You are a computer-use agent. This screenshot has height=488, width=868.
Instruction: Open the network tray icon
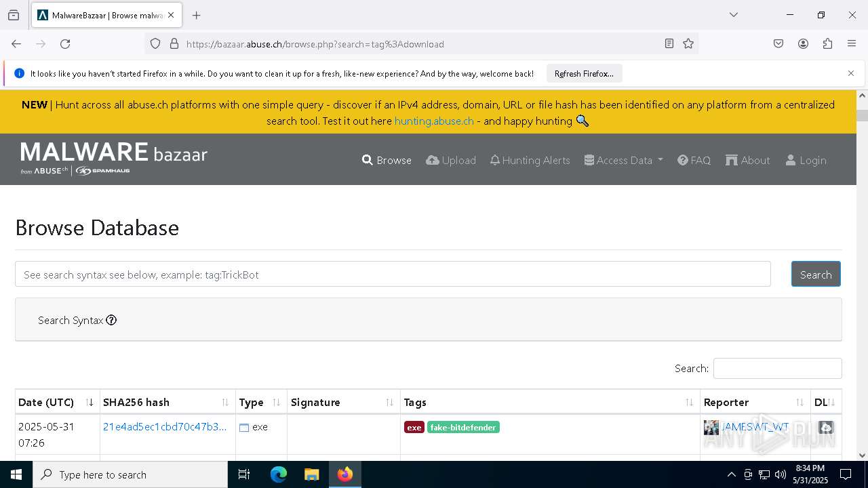pos(764,474)
